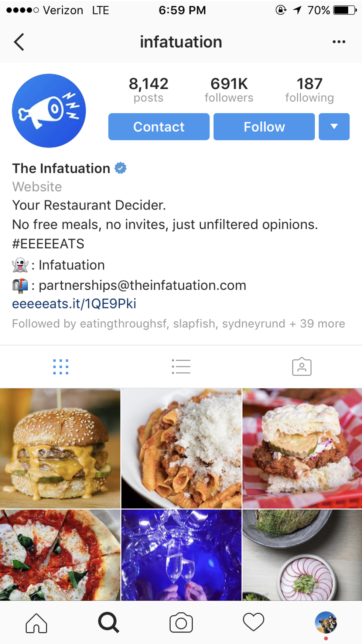
Task: Tap the verified badge next to The Infatuation
Action: pyautogui.click(x=120, y=168)
